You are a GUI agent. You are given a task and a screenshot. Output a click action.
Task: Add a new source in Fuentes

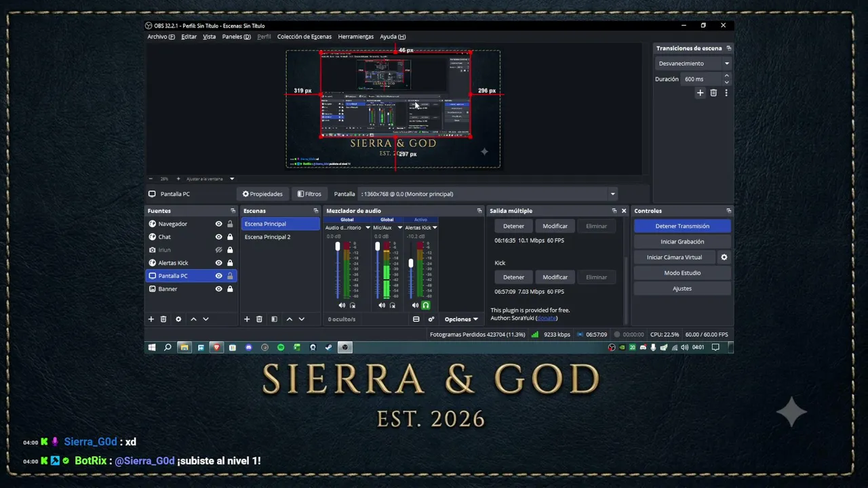tap(151, 319)
